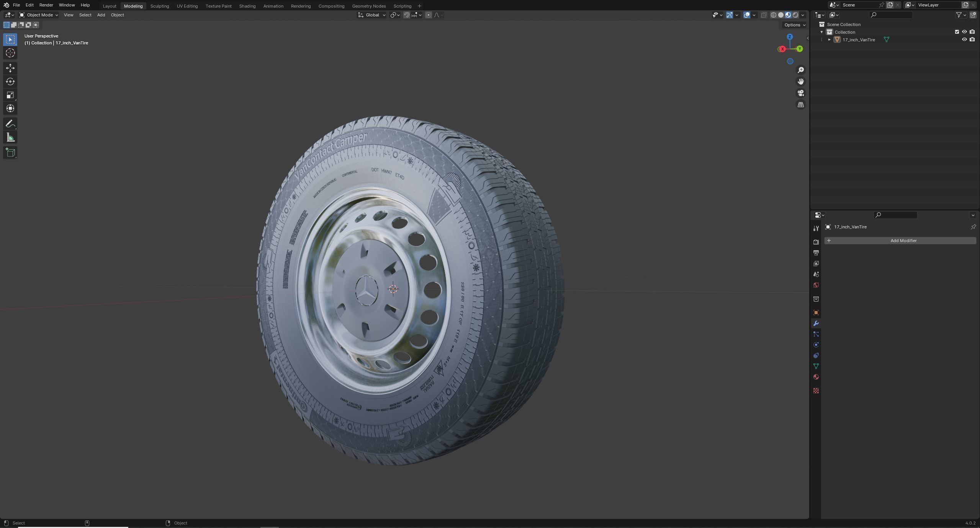980x528 pixels.
Task: Toggle proportional editing
Action: point(428,15)
